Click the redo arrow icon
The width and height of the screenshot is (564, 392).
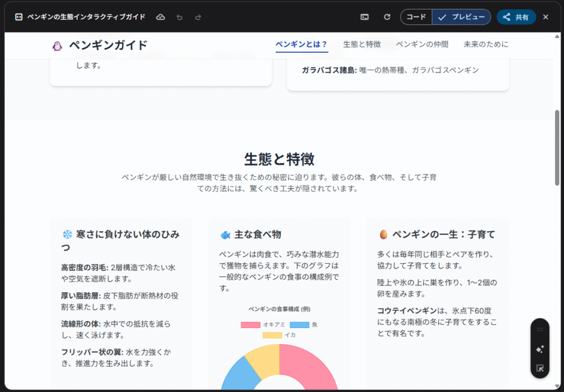(x=198, y=17)
